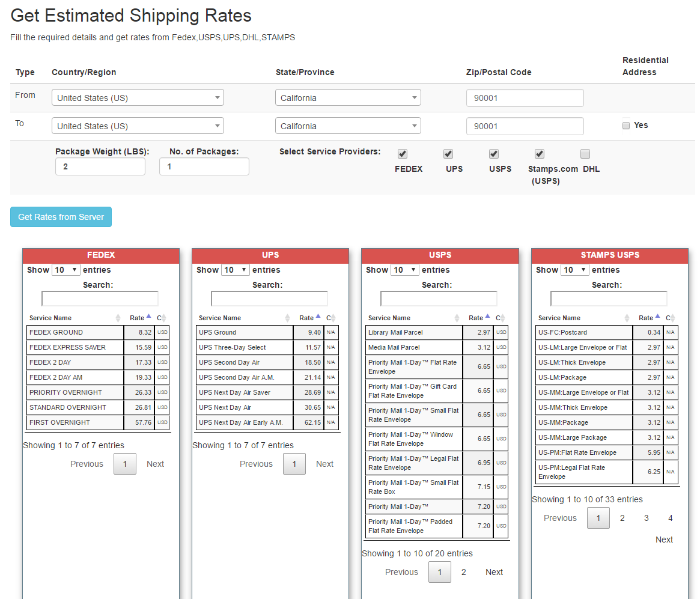Click Next in STAMPS USPS pagination
700x599 pixels.
tap(664, 539)
